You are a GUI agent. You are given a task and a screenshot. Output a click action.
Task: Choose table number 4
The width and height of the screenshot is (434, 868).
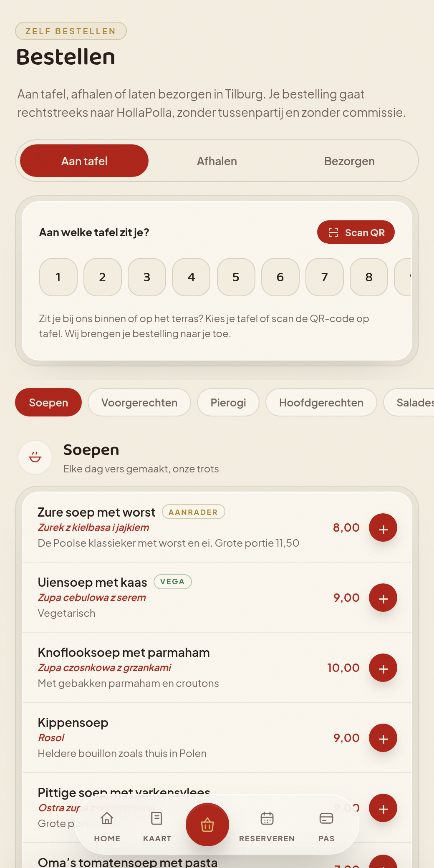pyautogui.click(x=191, y=277)
